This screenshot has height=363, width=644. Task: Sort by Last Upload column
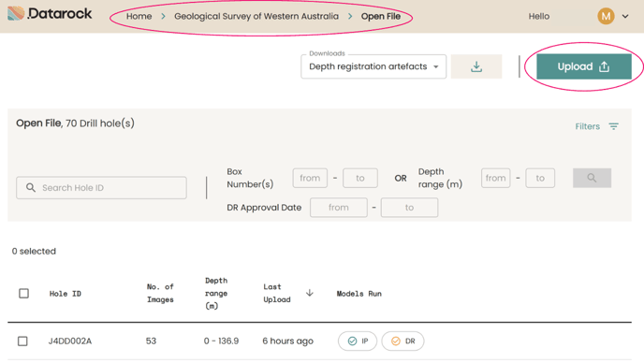point(277,293)
